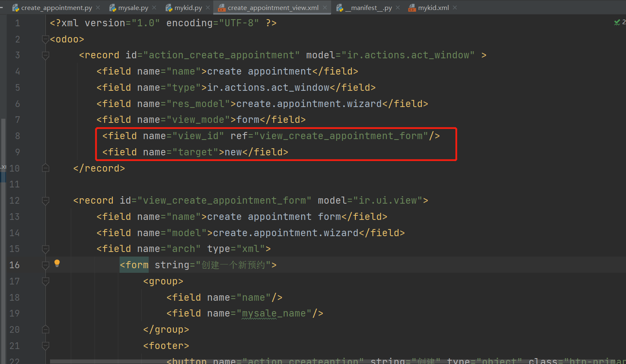Click ref value "view_create_appointment_form" on line 8
Viewport: 626px width, 364px height.
click(342, 136)
